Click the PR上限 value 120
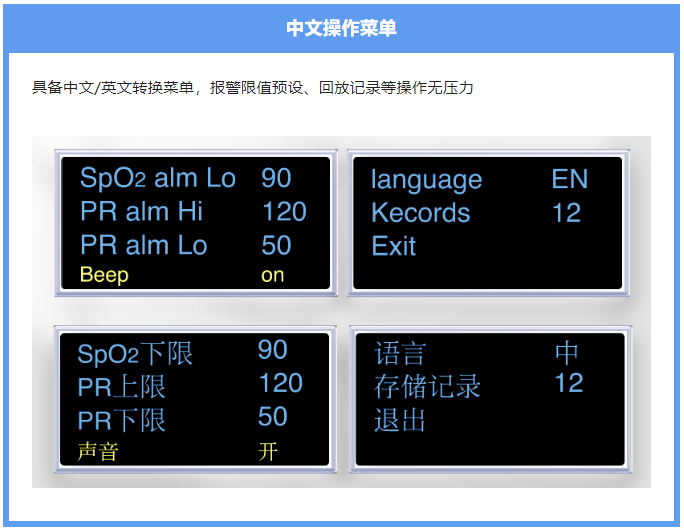This screenshot has height=531, width=684. pos(281,383)
